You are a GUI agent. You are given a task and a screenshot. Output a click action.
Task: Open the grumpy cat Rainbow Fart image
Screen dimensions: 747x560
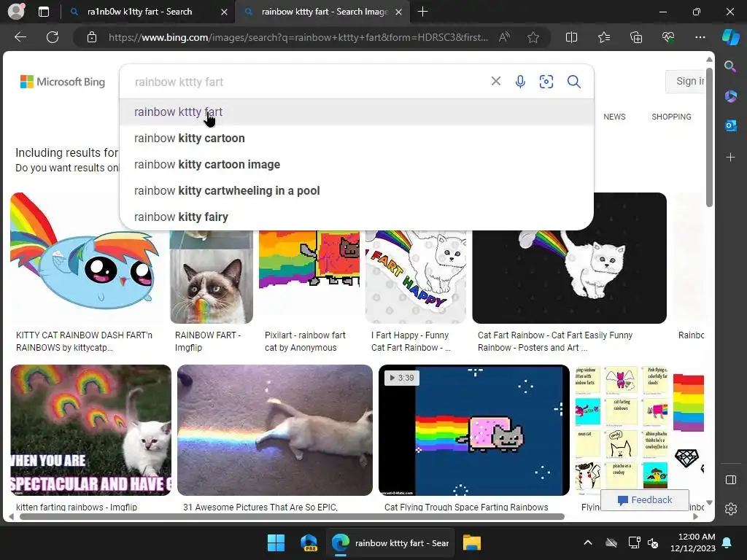tap(211, 277)
